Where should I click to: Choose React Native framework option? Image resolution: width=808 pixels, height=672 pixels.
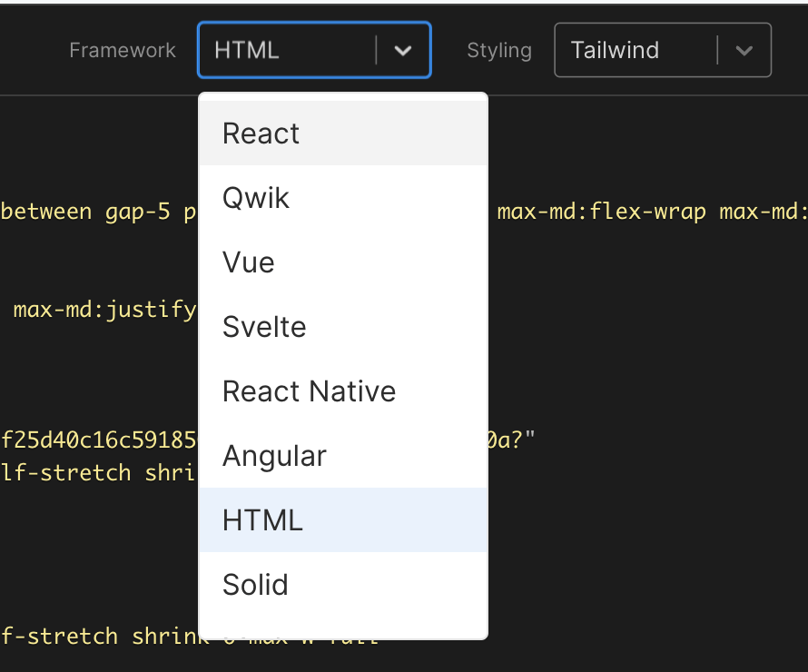coord(309,390)
